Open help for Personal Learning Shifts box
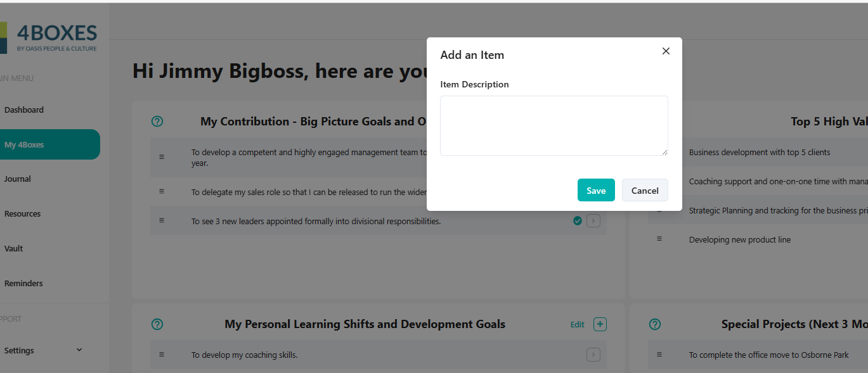Image resolution: width=868 pixels, height=373 pixels. pyautogui.click(x=157, y=324)
